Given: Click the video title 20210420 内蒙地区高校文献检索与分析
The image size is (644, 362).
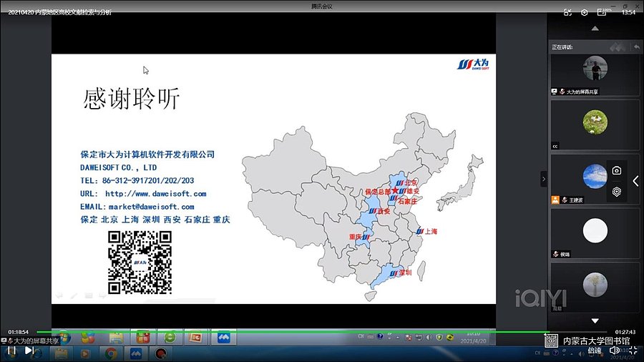Looking at the screenshot, I should (60, 12).
